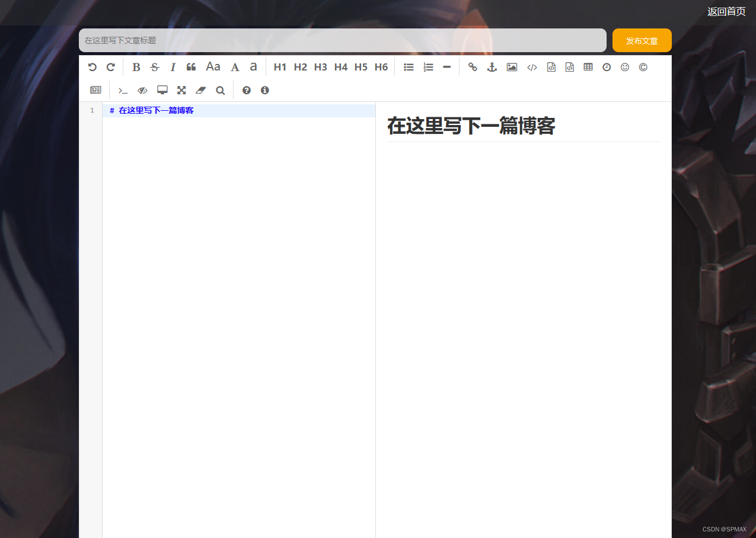Insert an H2 heading
Viewport: 756px width, 538px height.
(301, 67)
